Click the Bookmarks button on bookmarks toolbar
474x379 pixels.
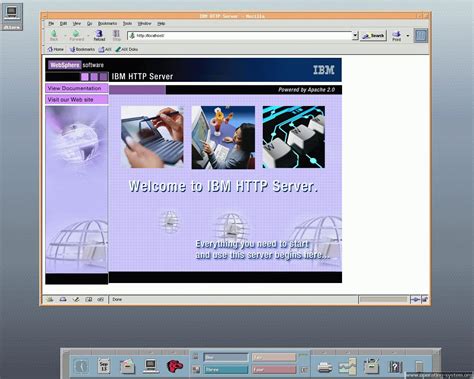[x=82, y=49]
